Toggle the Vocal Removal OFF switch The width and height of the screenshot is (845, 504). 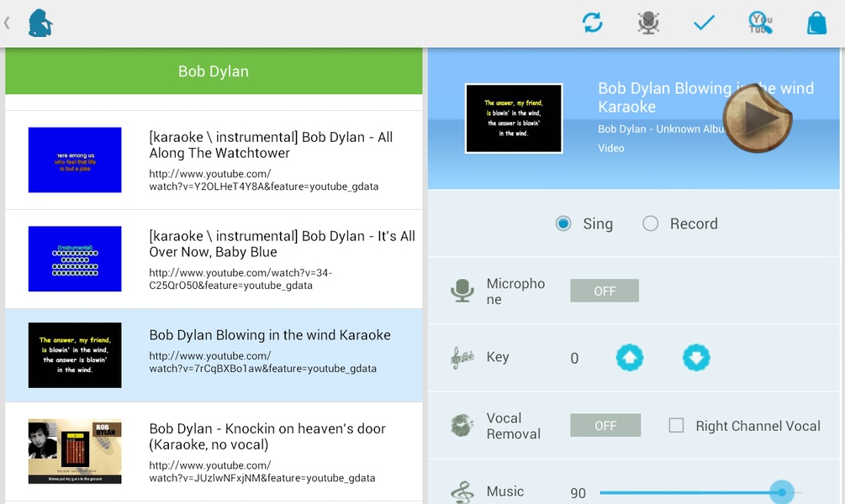click(x=605, y=425)
